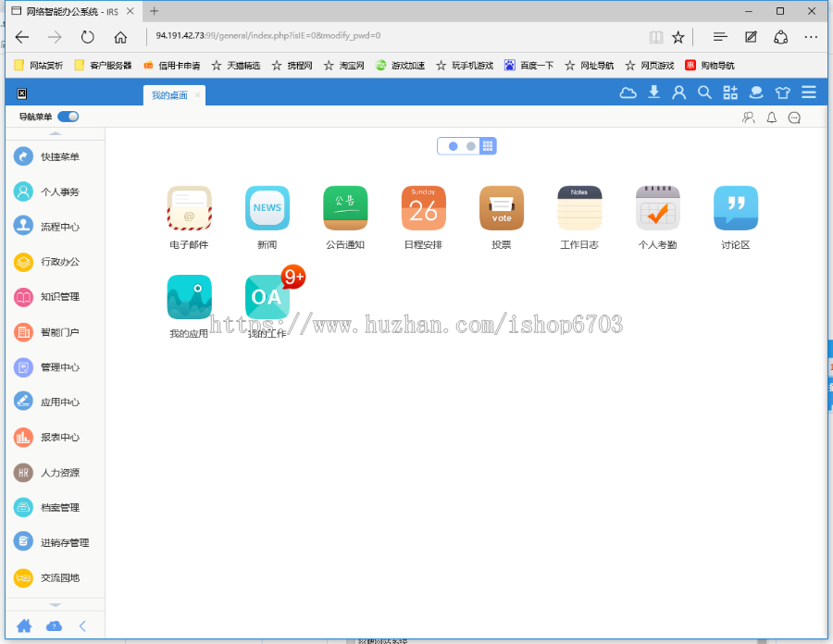
Task: Expand the 智能门户 sidebar item
Action: (x=55, y=332)
